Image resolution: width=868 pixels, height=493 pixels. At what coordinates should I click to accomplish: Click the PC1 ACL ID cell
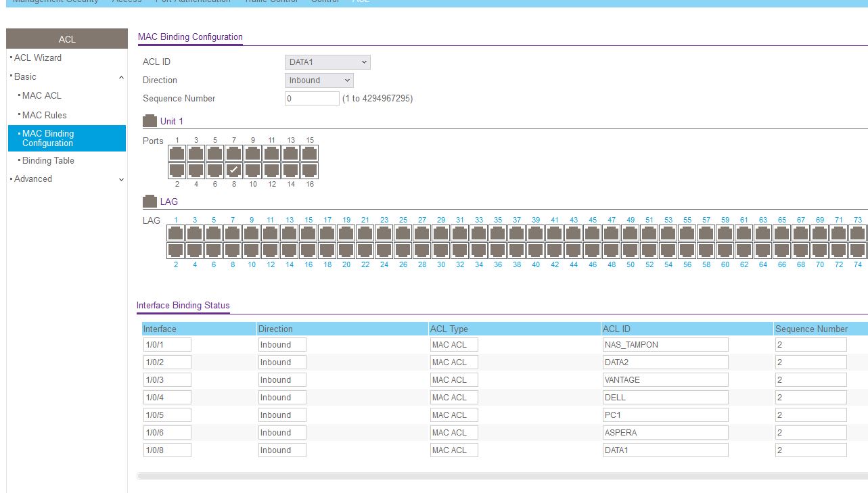pyautogui.click(x=665, y=415)
